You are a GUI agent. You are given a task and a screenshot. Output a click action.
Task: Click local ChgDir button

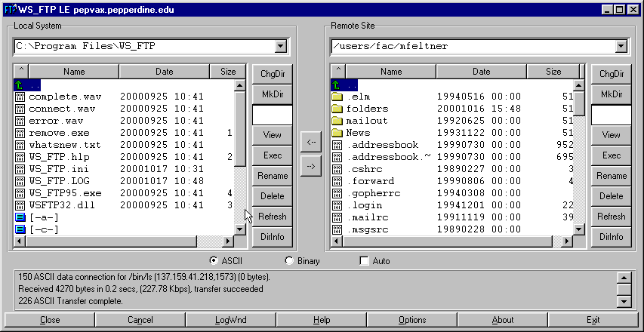(273, 74)
